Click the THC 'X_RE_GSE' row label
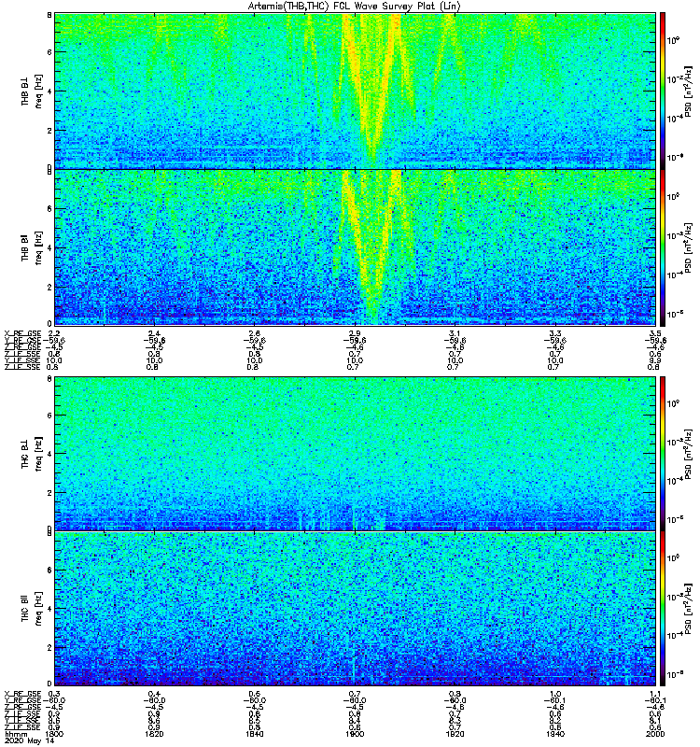Viewport: 700px width, 747px height. (x=22, y=694)
